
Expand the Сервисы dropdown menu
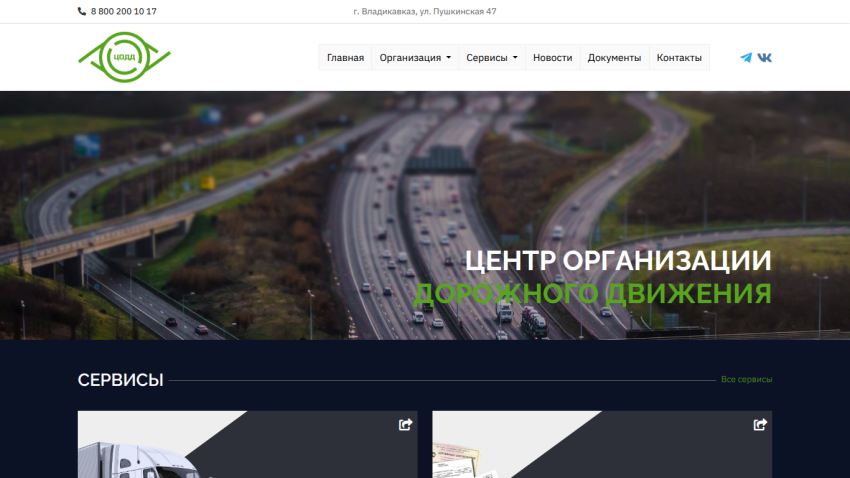click(492, 57)
